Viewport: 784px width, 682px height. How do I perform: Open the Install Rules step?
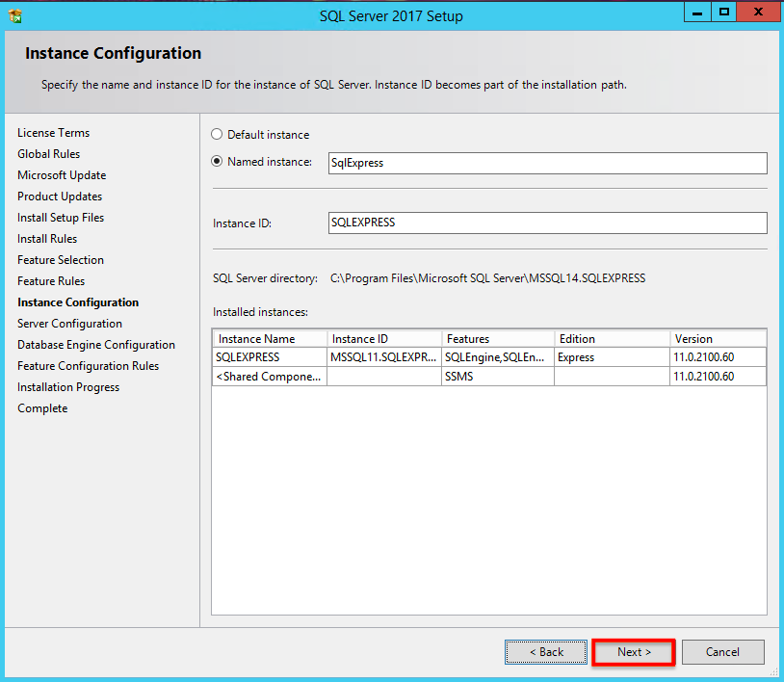[x=47, y=239]
